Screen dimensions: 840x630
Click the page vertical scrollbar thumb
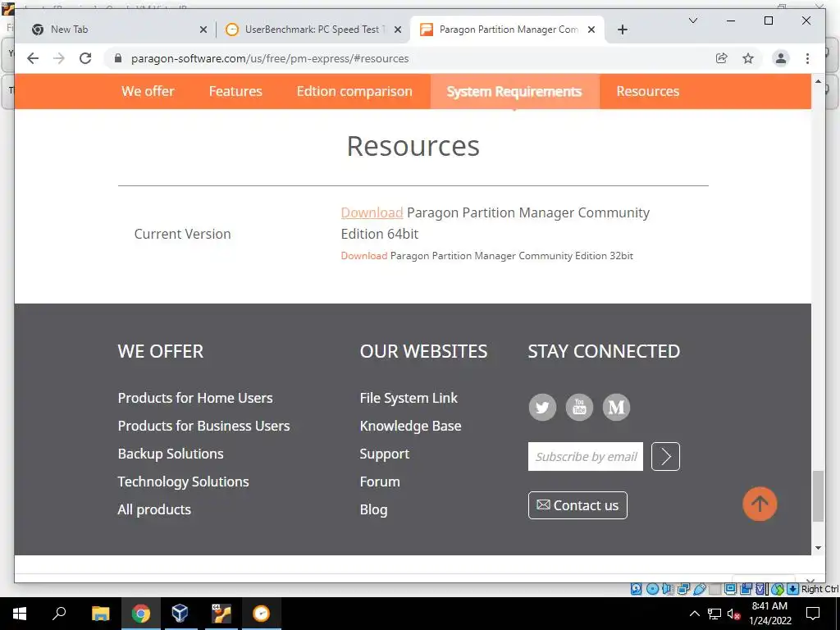(818, 495)
